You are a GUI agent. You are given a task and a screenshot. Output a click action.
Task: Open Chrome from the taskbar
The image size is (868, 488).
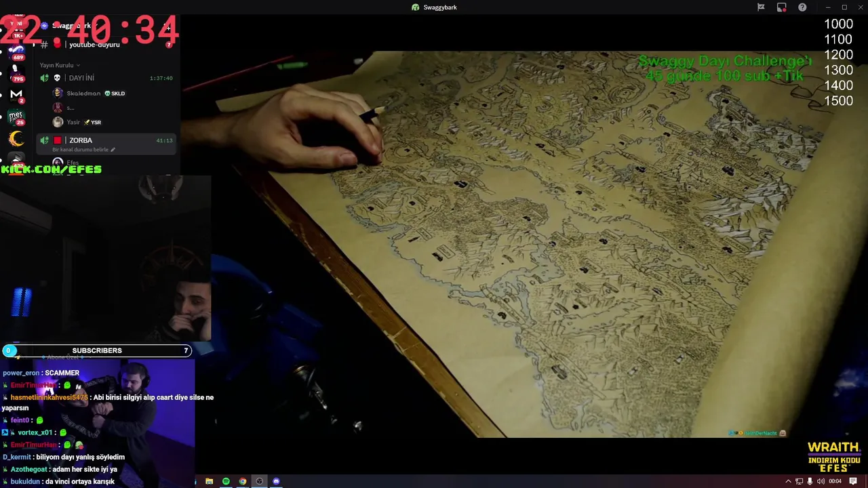[x=243, y=481]
